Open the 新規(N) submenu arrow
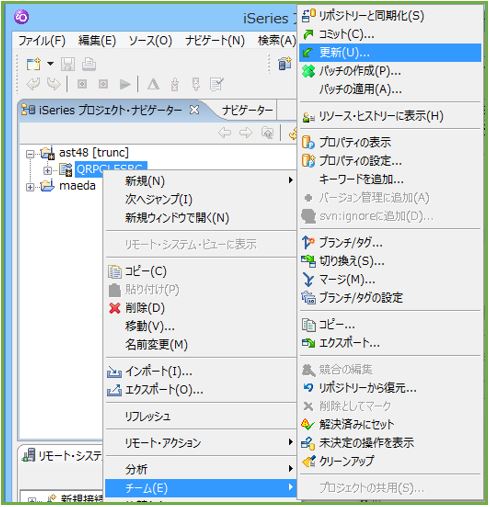Viewport: 490px width, 507px height. tap(291, 180)
